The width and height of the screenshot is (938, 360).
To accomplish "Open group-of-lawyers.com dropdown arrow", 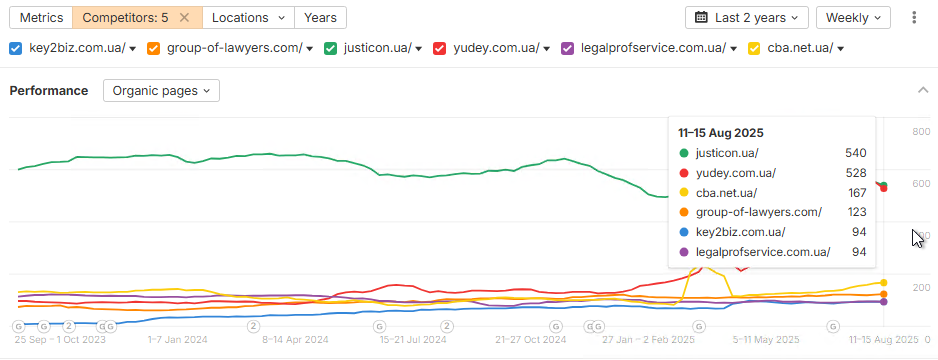I will (309, 49).
